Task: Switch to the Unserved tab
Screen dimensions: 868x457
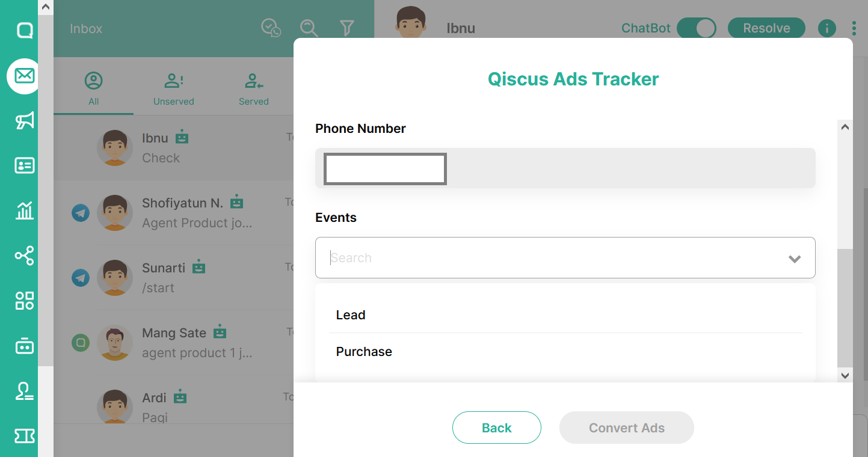Action: click(x=173, y=89)
